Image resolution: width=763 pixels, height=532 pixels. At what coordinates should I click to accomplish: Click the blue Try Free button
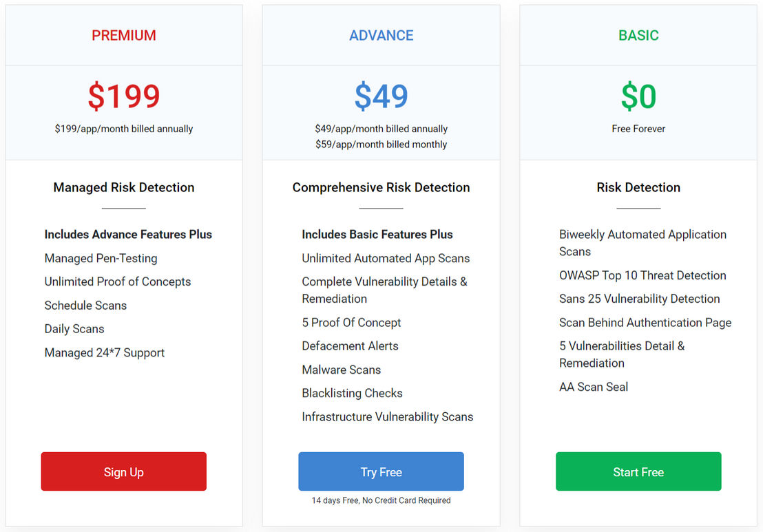point(381,471)
